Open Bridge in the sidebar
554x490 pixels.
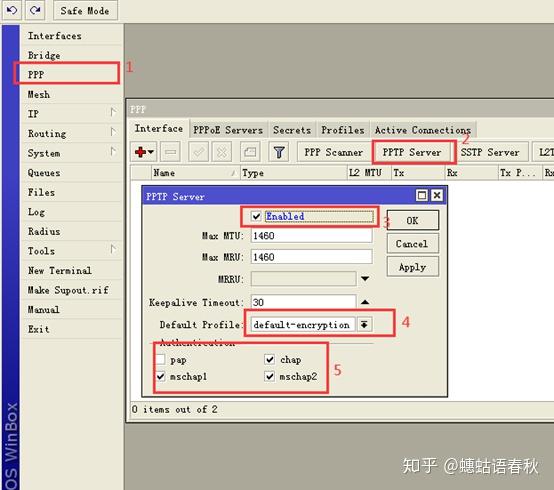coord(72,55)
